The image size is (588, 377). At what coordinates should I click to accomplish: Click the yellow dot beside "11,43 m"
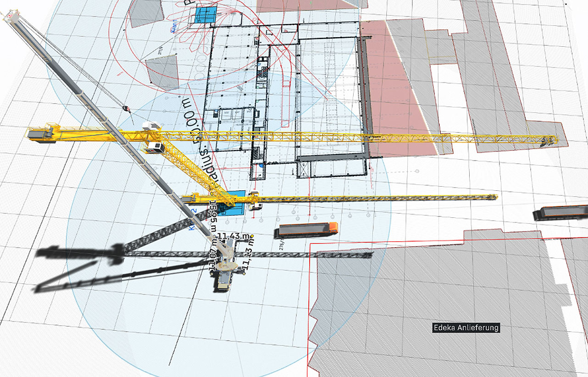(252, 236)
